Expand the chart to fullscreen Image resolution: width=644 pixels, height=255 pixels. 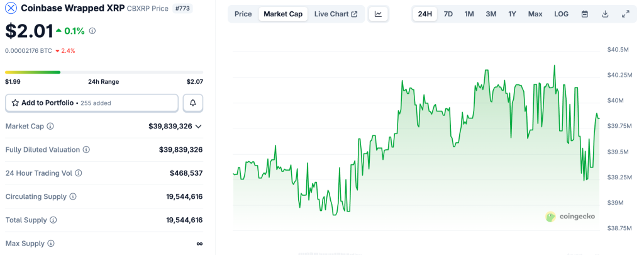[x=625, y=14]
